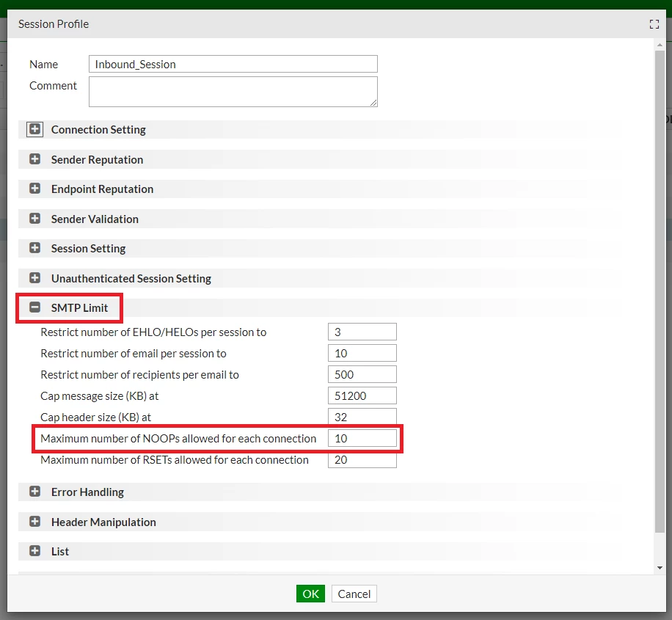Expand the List section

[34, 551]
